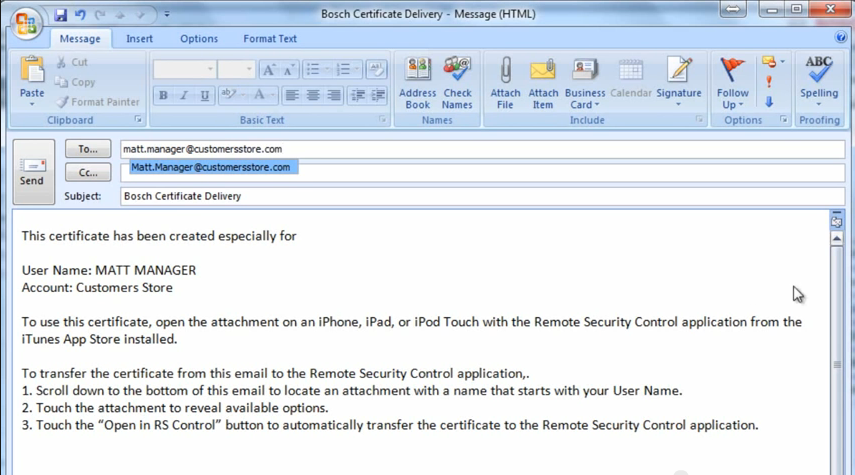
Task: Expand the Paste options arrow
Action: click(32, 104)
